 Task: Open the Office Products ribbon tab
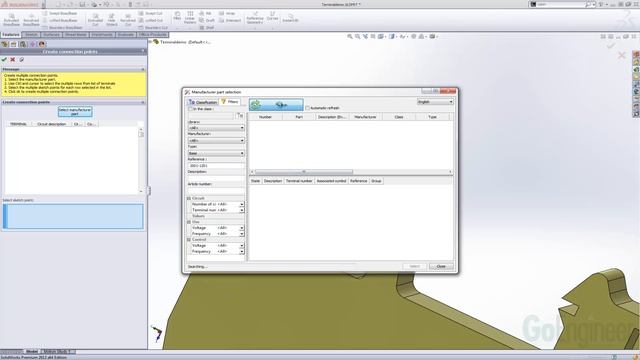(153, 35)
